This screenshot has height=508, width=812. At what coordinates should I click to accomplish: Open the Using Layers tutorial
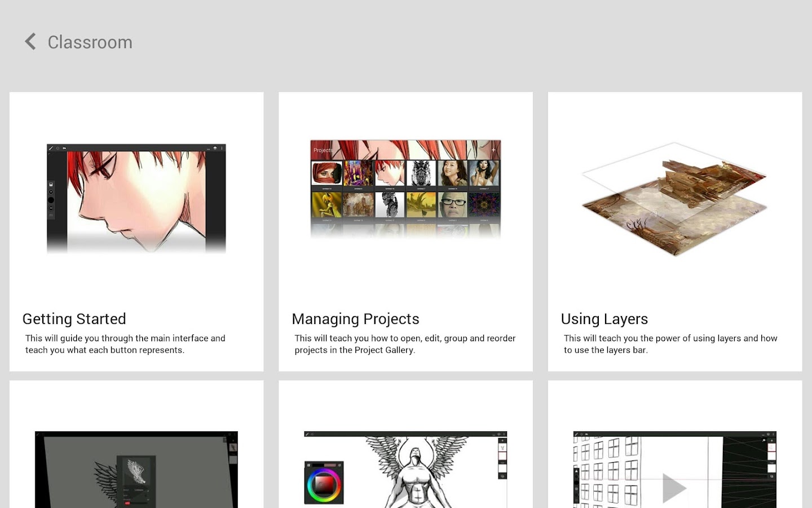click(x=674, y=231)
